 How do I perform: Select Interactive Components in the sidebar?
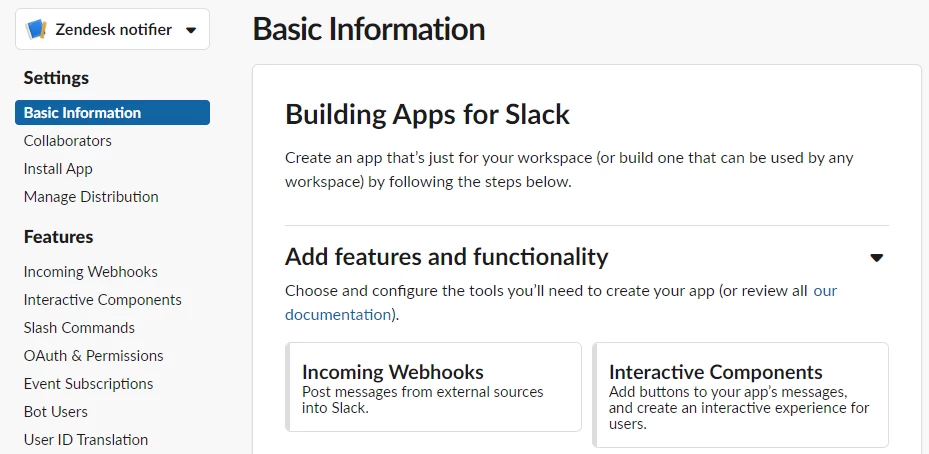click(x=102, y=300)
